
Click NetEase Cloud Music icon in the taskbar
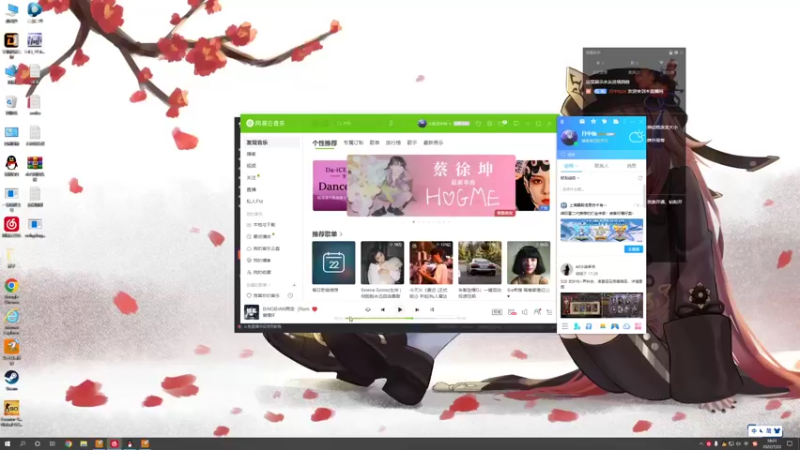(114, 444)
